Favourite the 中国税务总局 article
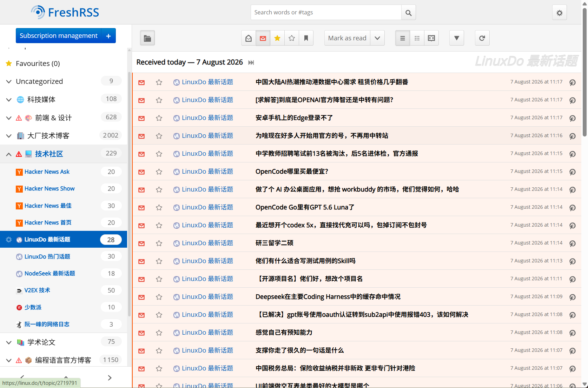The height and width of the screenshot is (388, 588). click(159, 369)
